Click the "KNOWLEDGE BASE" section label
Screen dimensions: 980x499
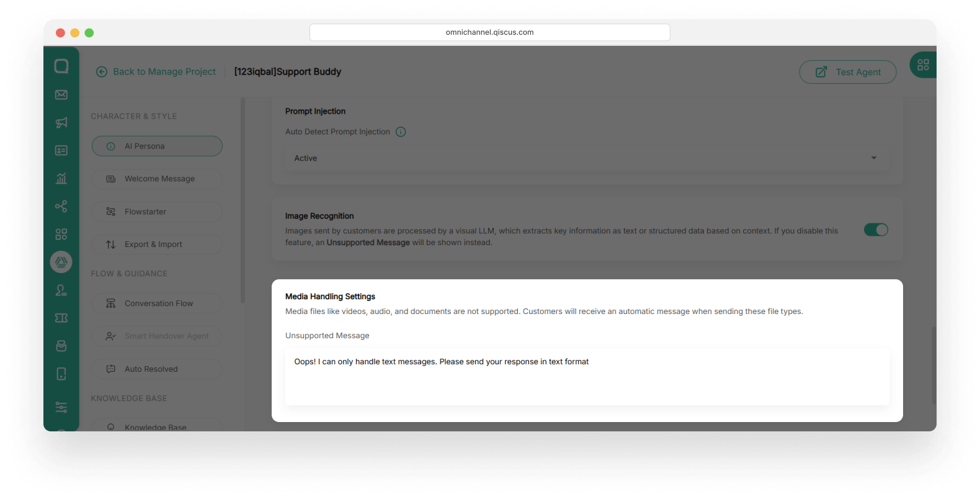pos(129,398)
